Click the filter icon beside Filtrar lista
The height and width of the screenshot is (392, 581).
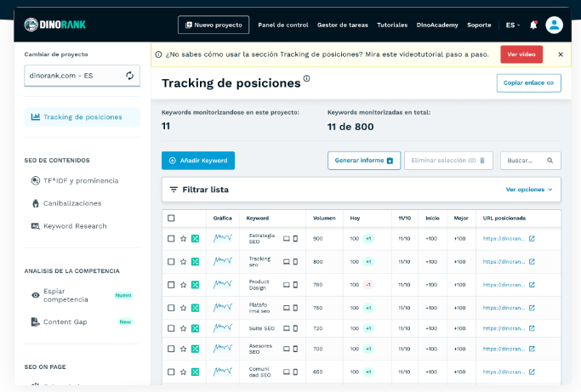point(174,190)
